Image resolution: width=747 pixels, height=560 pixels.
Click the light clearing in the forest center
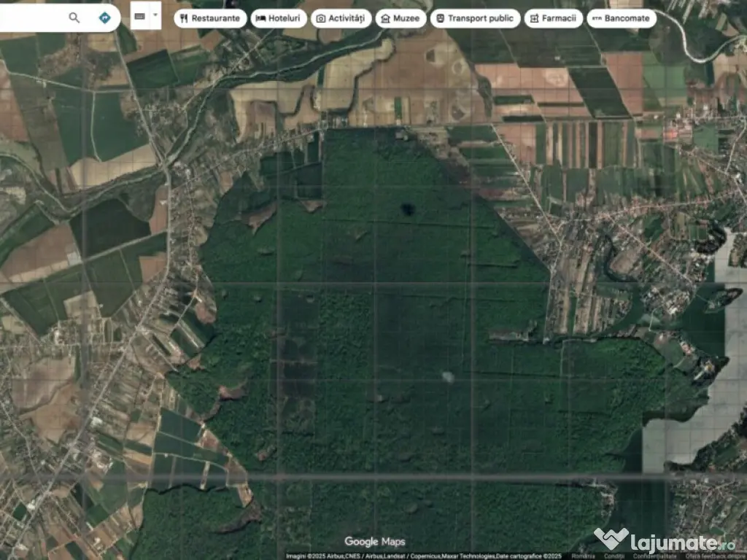click(x=447, y=376)
